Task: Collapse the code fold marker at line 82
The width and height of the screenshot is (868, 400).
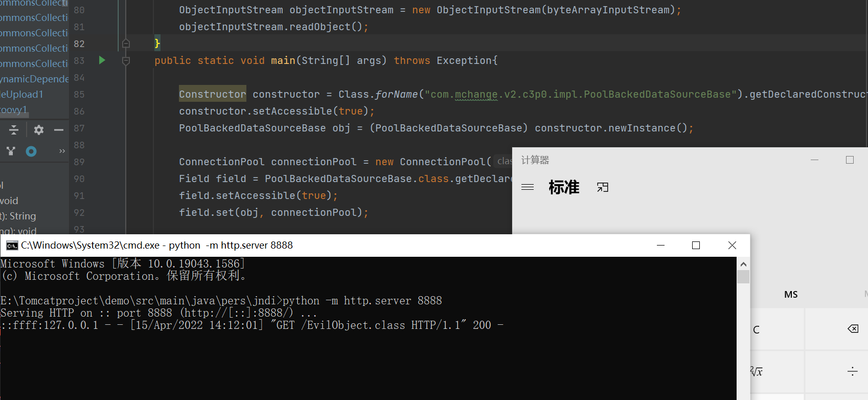Action: (126, 43)
